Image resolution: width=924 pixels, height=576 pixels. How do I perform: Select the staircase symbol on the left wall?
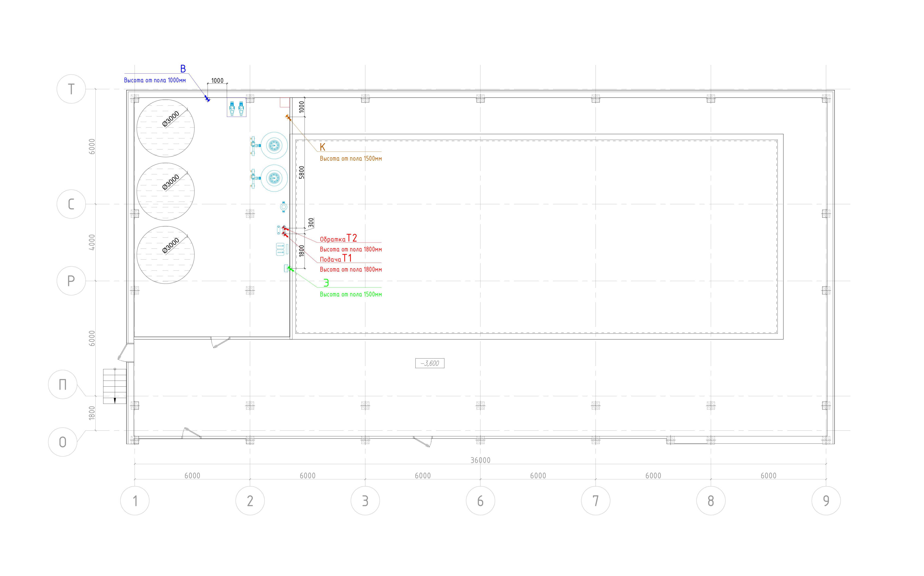point(115,386)
